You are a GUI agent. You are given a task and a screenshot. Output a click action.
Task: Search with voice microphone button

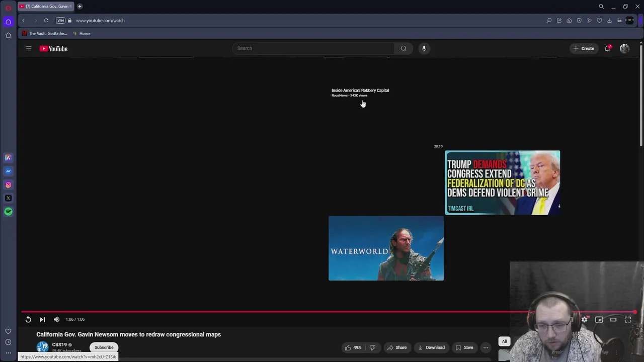click(x=424, y=48)
